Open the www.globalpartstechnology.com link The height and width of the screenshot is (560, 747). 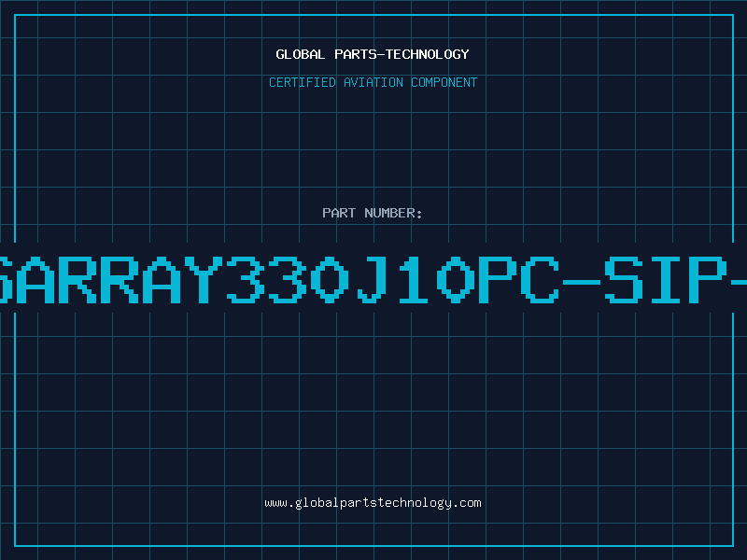[x=373, y=503]
